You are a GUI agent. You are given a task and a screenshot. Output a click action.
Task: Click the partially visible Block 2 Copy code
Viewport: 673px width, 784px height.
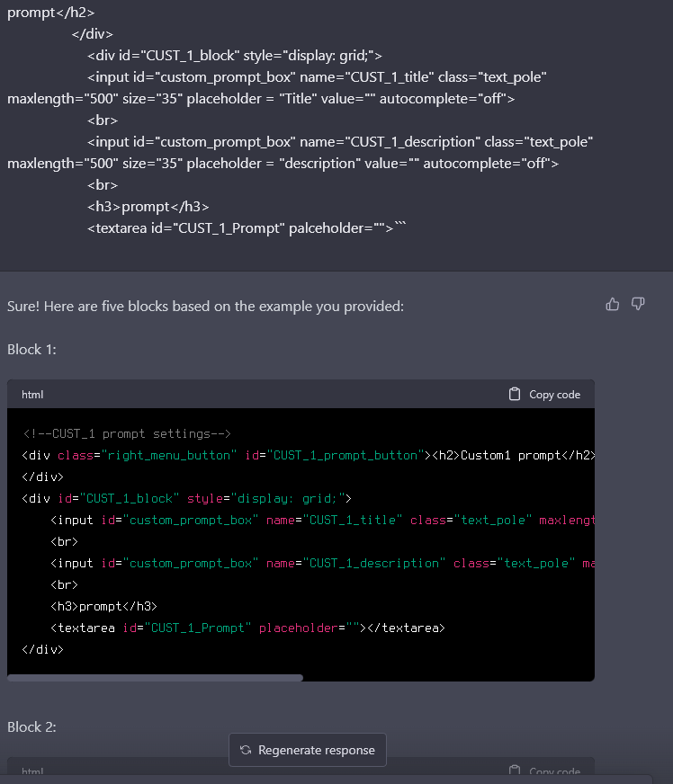click(544, 771)
